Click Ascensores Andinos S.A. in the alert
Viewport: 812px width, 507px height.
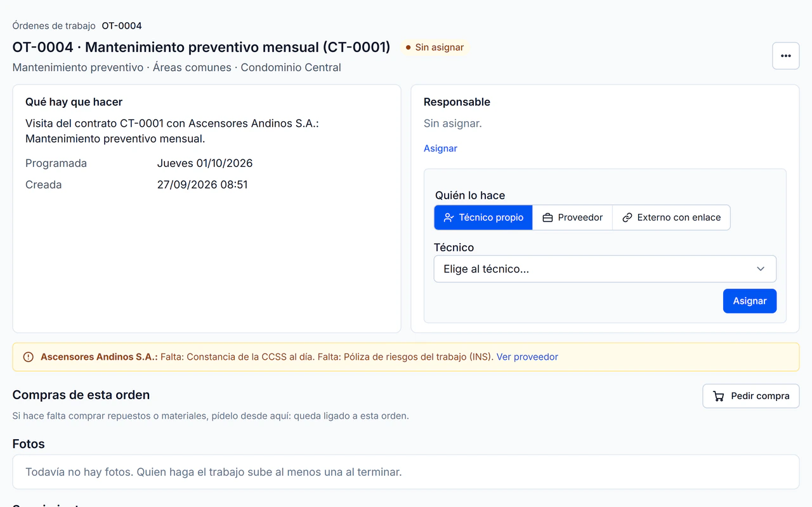99,357
